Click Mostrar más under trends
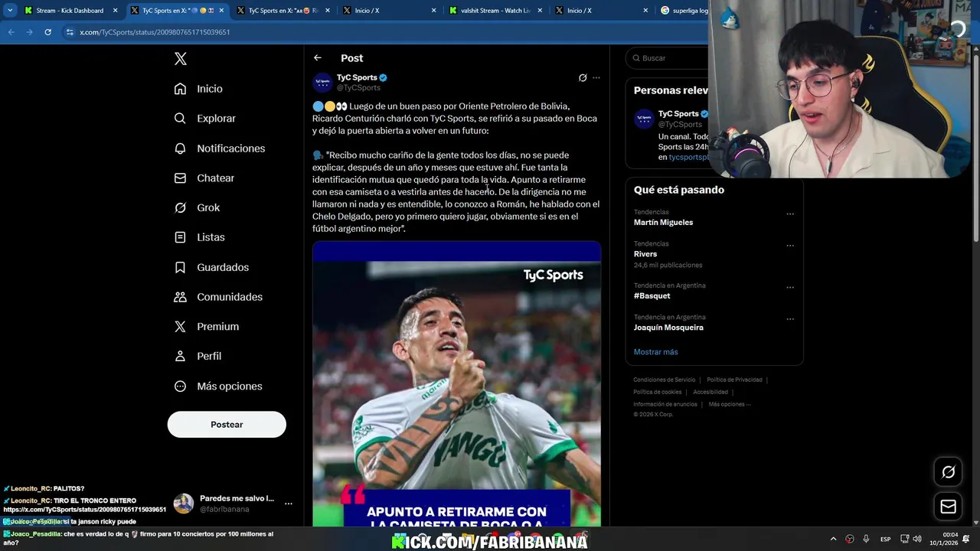This screenshot has height=551, width=980. [x=655, y=352]
